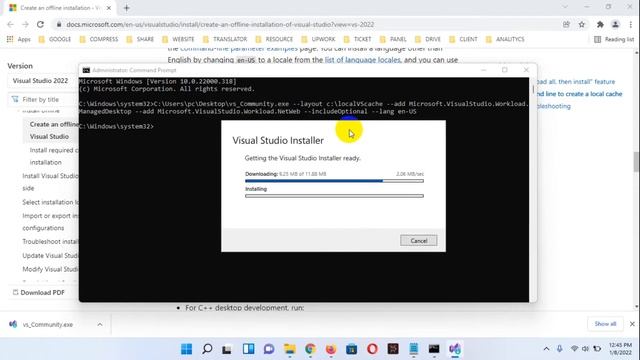This screenshot has width=640, height=360.
Task: Open the TICKET bookmark folder
Action: [358, 39]
